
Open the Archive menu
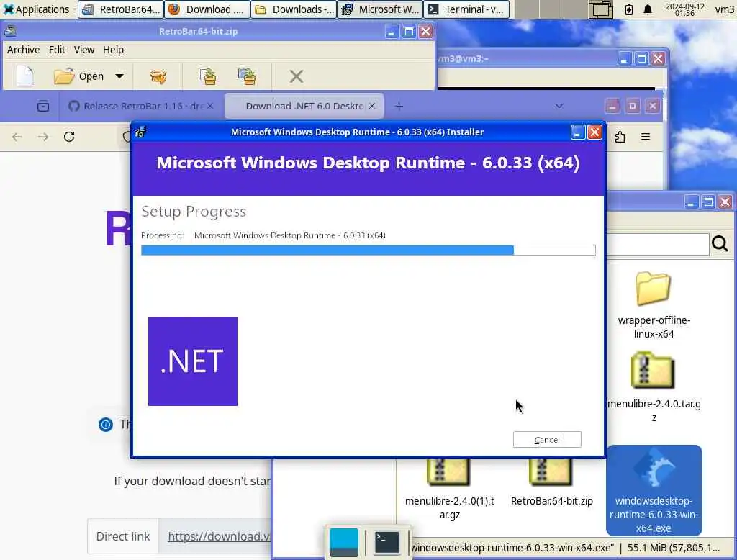tap(24, 50)
